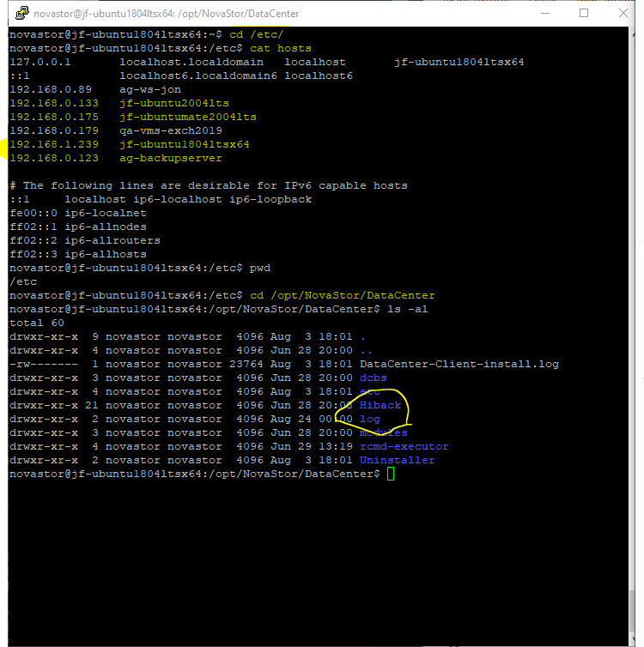Click the hostname 'jf-ubuntu2004lts'
The width and height of the screenshot is (644, 647).
174,103
